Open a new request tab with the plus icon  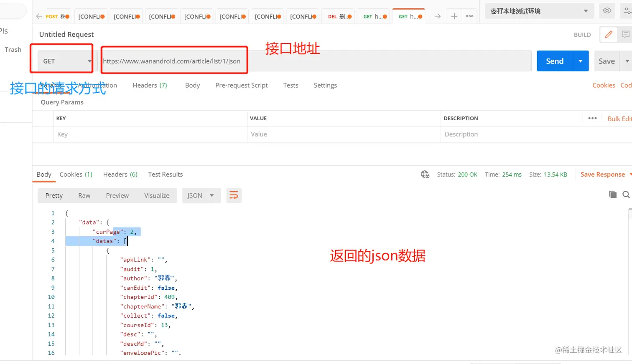click(x=454, y=16)
